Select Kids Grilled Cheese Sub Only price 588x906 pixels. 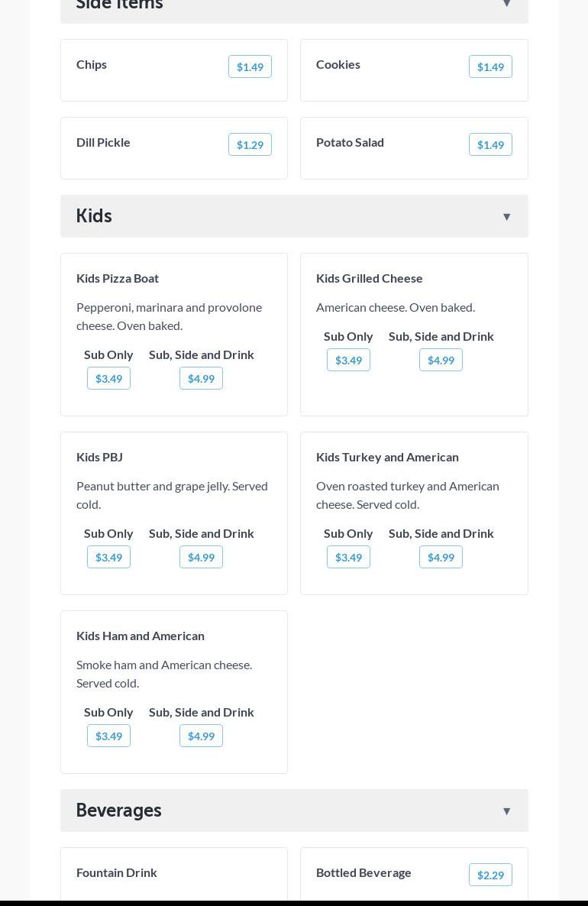348,361
